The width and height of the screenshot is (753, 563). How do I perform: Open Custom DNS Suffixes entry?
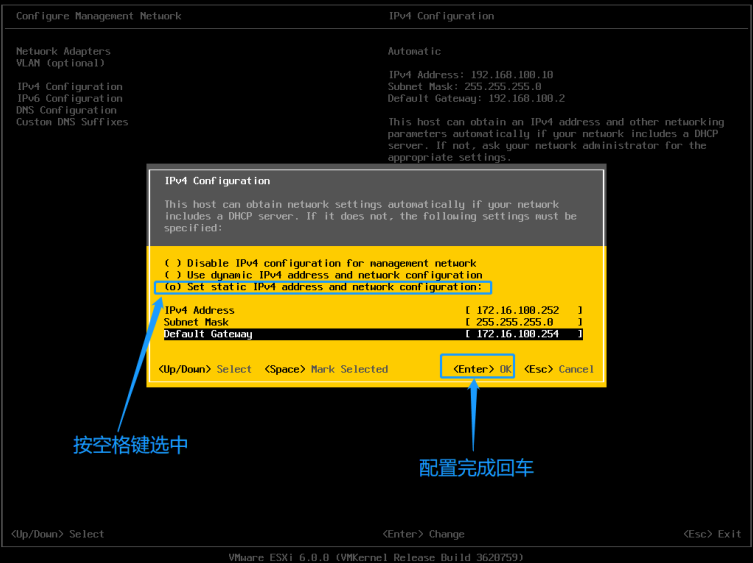click(72, 122)
